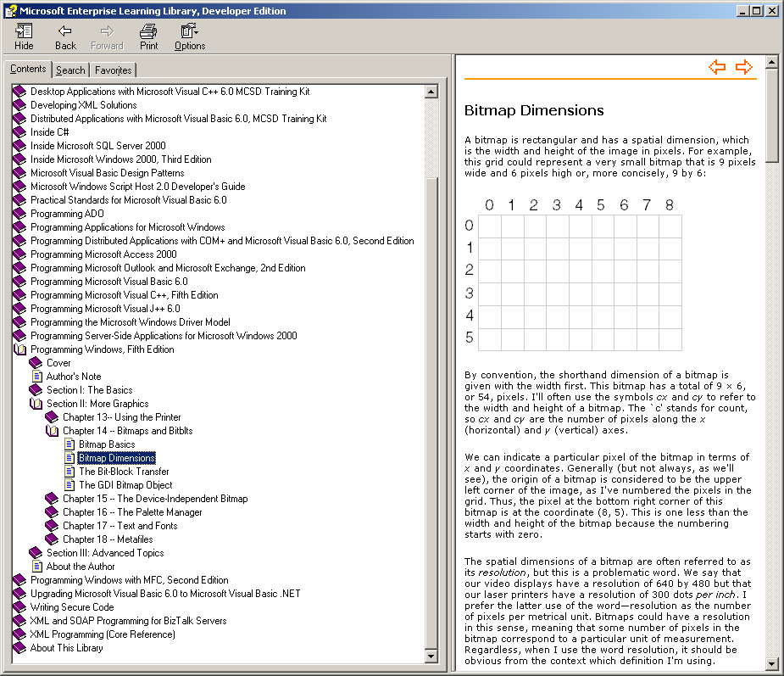Select Upgrading Visual Basic 6.0 to Visual Basic .NET

(165, 594)
